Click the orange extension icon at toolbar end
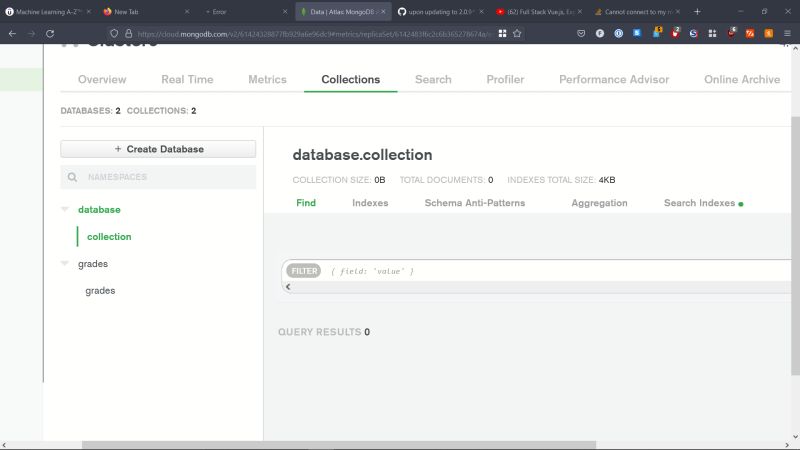Viewport: 800px width, 450px height. (x=768, y=34)
